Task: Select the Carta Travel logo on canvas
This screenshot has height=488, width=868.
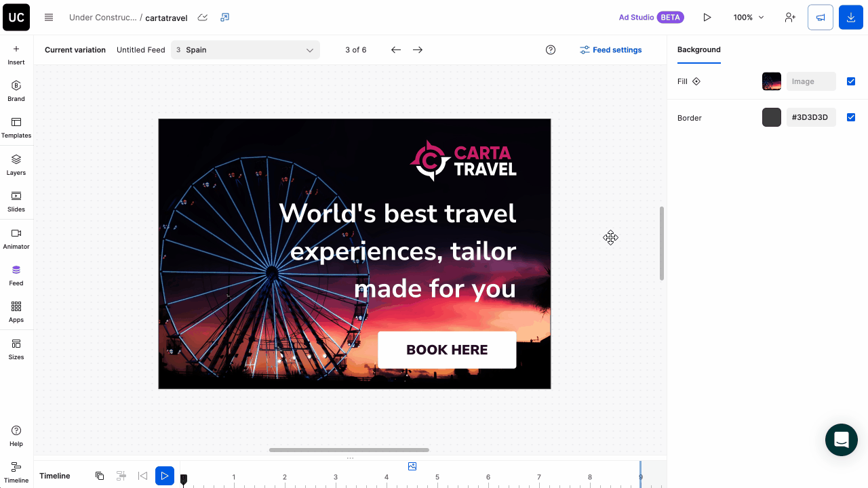Action: (463, 161)
